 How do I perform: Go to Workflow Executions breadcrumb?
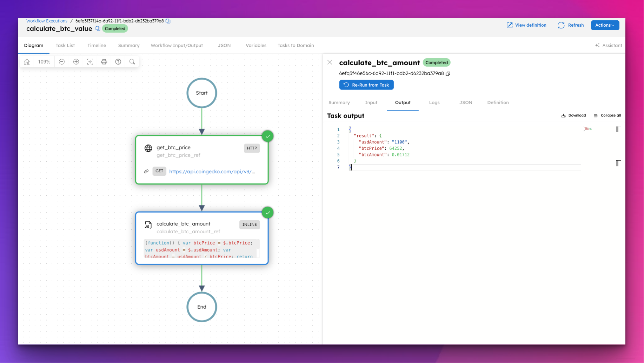tap(47, 21)
